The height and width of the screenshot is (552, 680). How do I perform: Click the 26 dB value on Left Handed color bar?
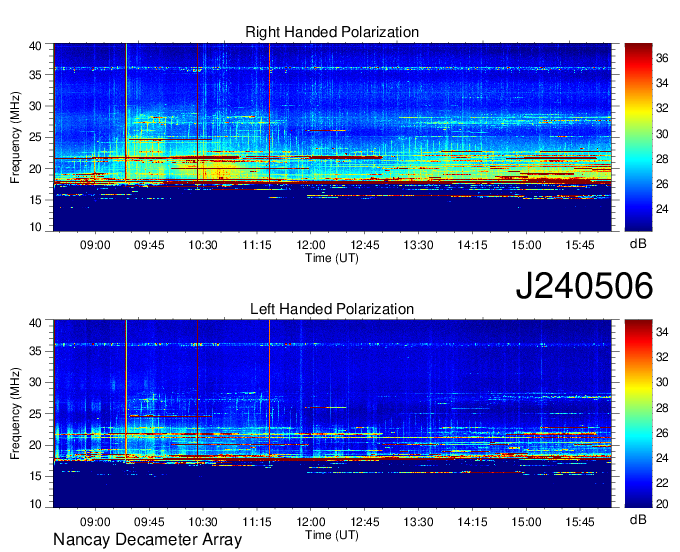662,433
